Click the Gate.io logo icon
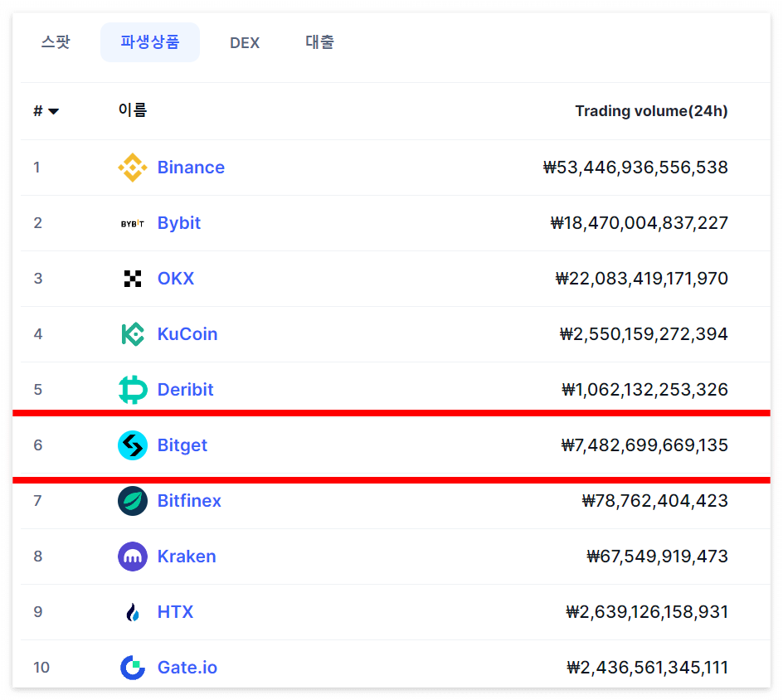 pyautogui.click(x=133, y=668)
